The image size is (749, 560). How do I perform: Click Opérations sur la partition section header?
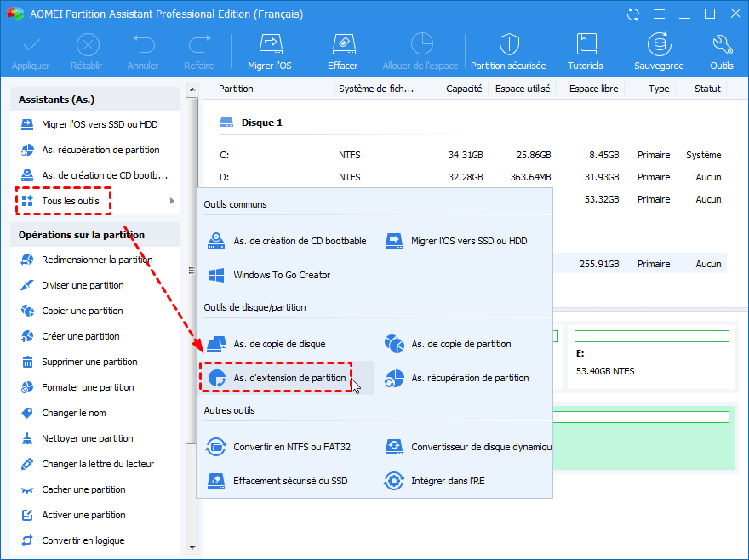tap(95, 235)
